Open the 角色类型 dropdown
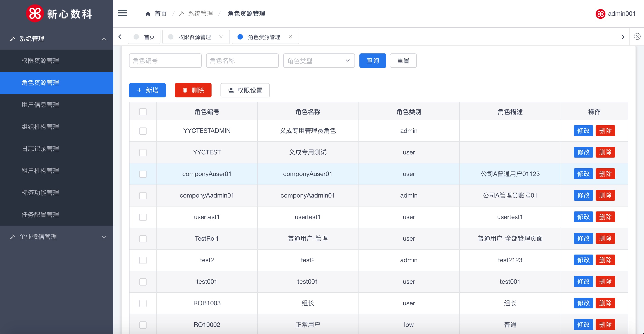Viewport: 644px width, 334px height. [x=319, y=61]
